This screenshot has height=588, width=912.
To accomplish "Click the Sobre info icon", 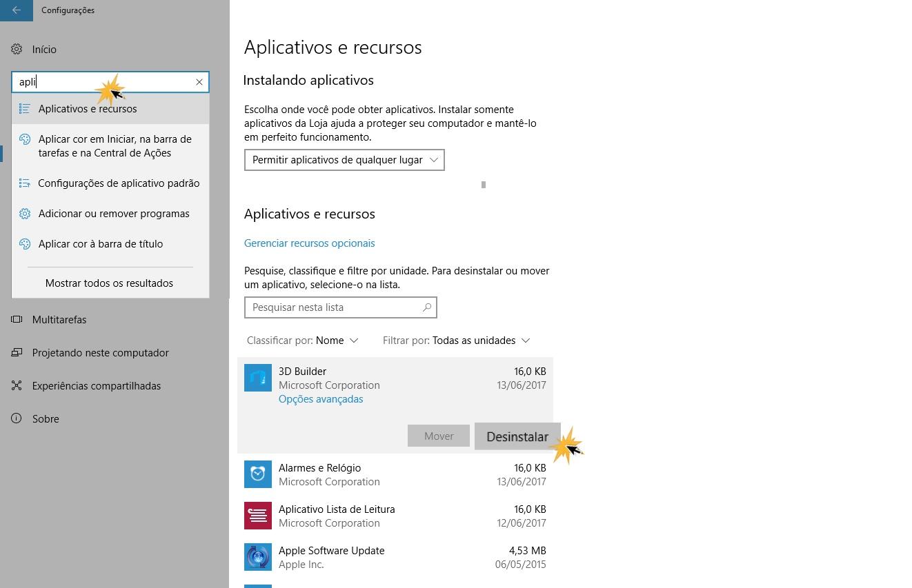I will point(17,419).
